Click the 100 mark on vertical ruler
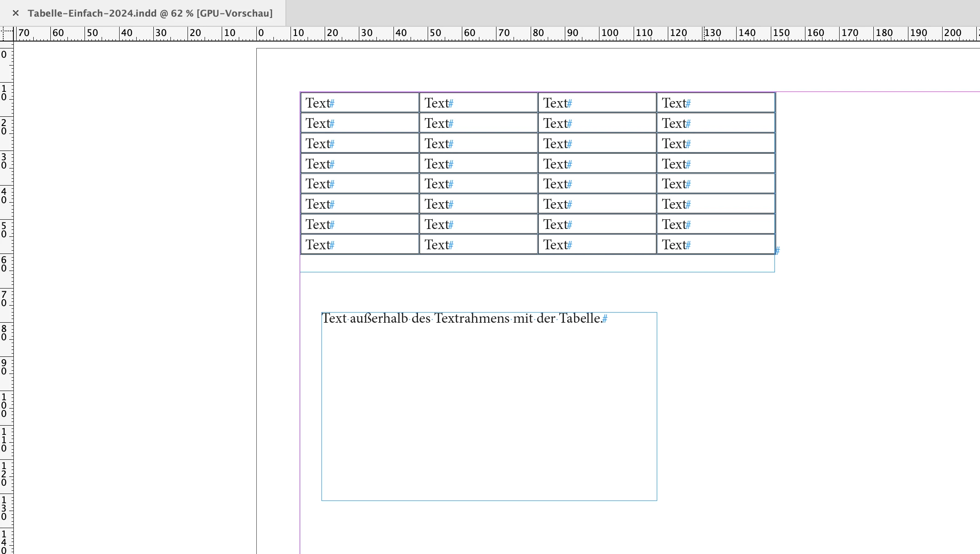The image size is (980, 554). (4, 405)
